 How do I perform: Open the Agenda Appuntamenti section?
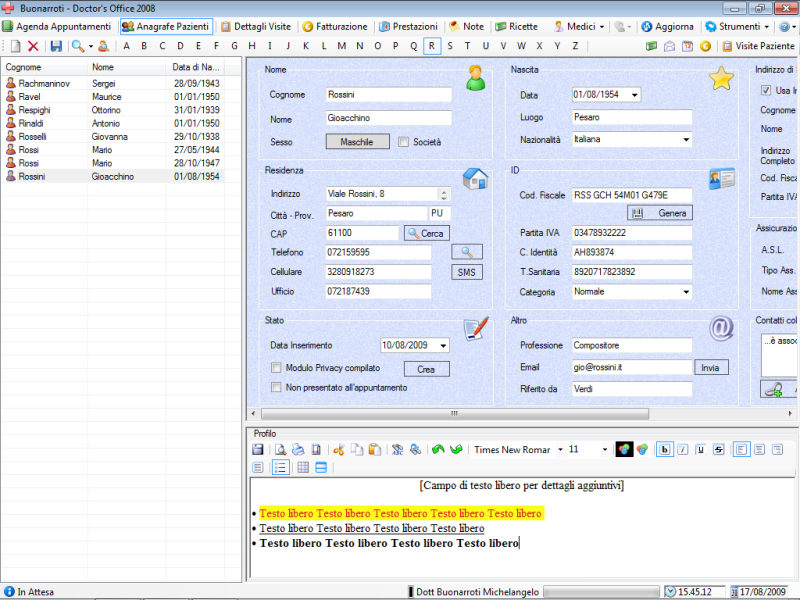[57, 27]
